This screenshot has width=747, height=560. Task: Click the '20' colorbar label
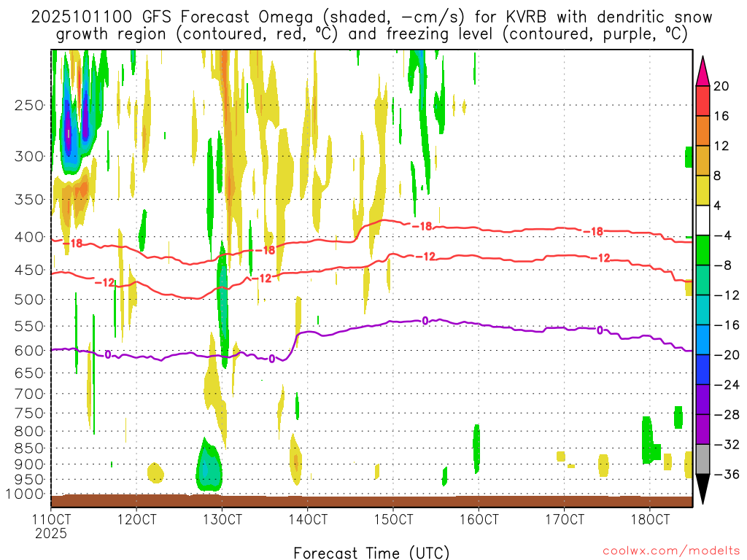(721, 86)
